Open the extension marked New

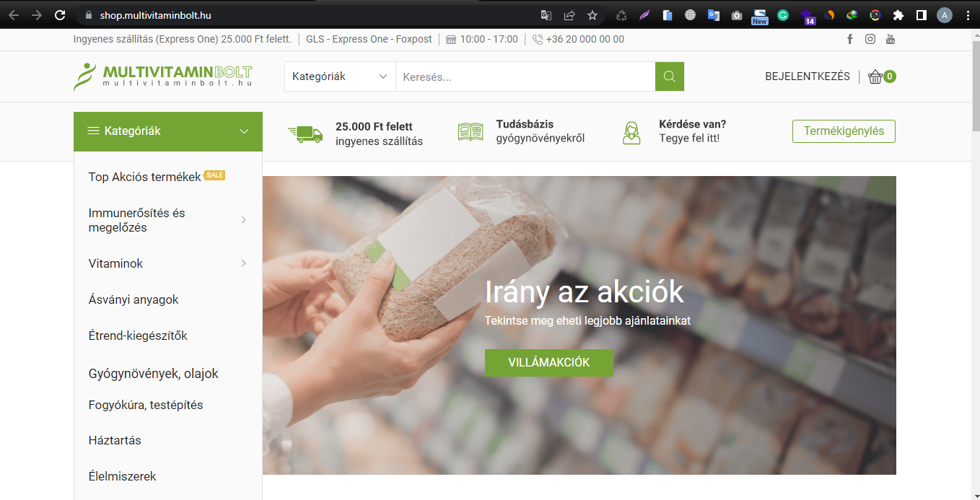coord(760,16)
